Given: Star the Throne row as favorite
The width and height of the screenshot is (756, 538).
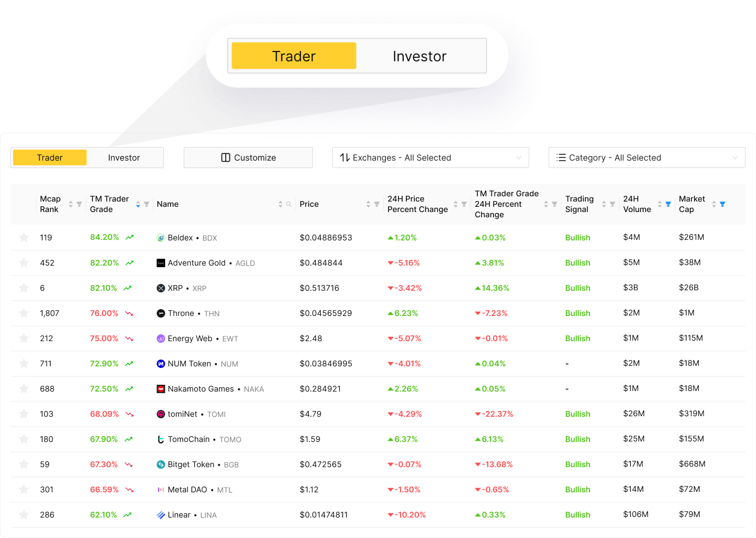Looking at the screenshot, I should [x=24, y=313].
